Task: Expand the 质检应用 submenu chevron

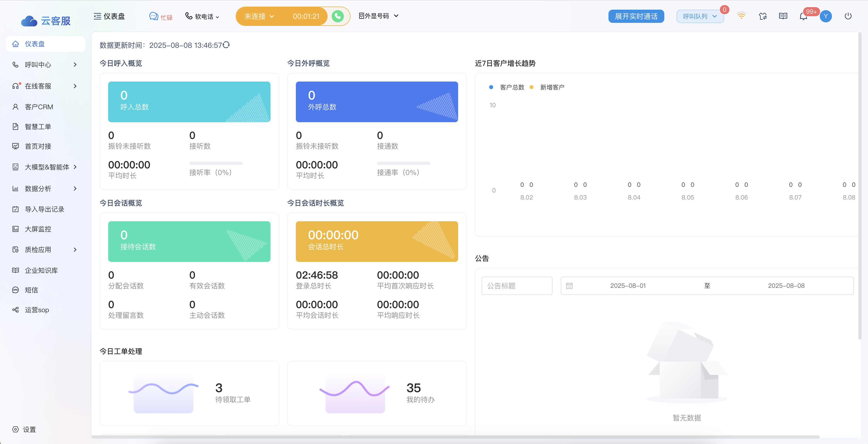Action: (75, 249)
